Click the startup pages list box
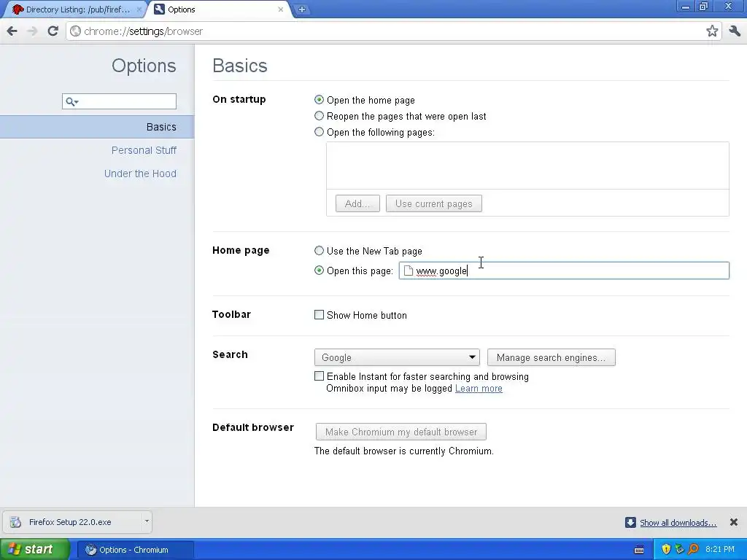 (527, 166)
